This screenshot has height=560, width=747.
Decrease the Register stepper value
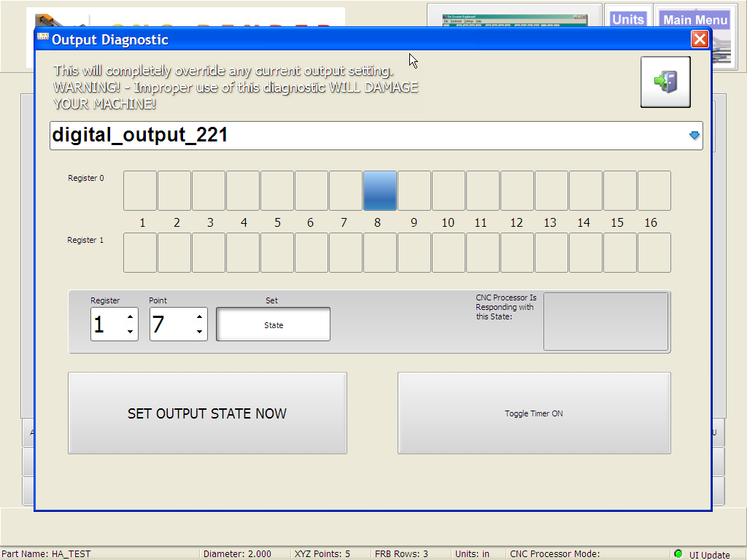(x=130, y=332)
